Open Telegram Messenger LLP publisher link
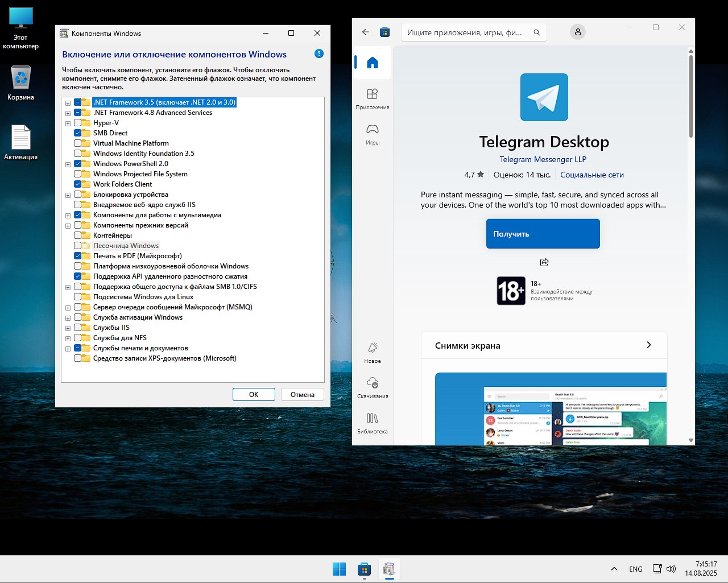Image resolution: width=728 pixels, height=583 pixels. point(543,159)
